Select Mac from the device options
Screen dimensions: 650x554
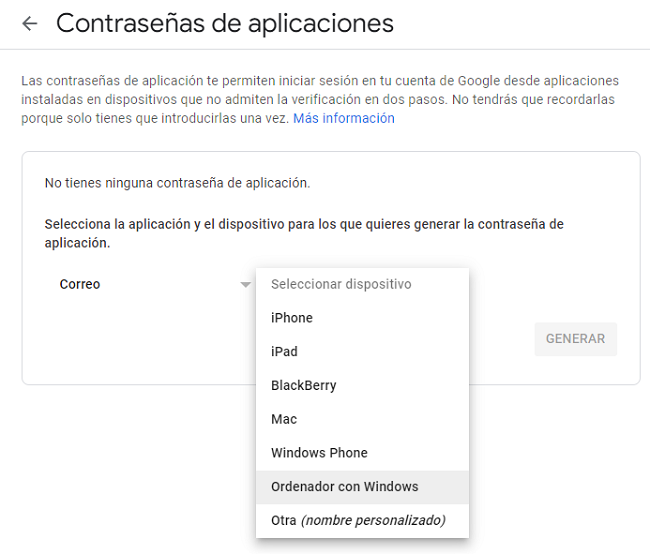pos(284,419)
